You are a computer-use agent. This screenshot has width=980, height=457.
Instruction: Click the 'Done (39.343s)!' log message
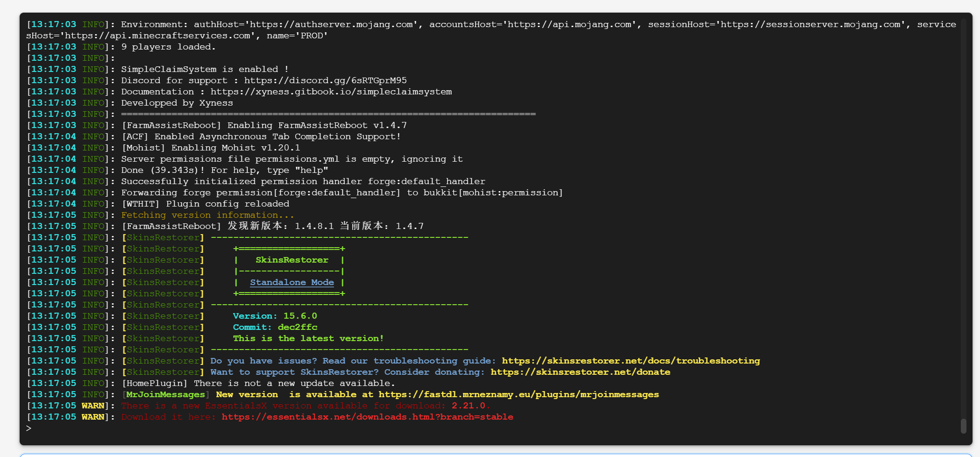click(x=224, y=170)
